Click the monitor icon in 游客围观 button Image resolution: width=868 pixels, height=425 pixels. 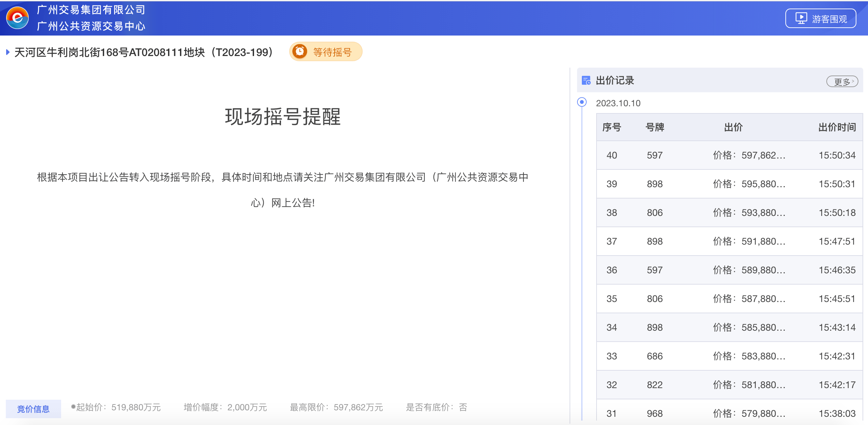[x=801, y=18]
